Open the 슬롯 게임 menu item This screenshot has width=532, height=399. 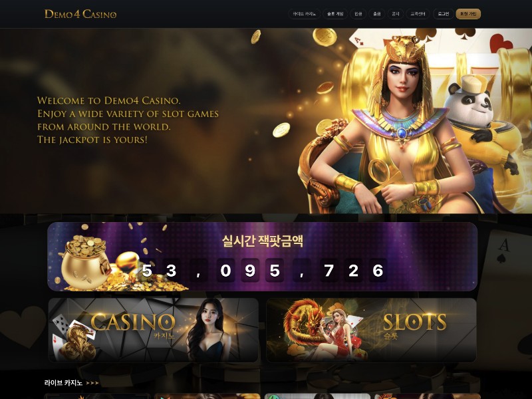coord(335,14)
